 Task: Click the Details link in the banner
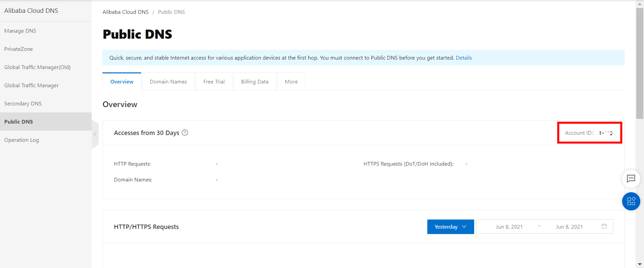[464, 58]
